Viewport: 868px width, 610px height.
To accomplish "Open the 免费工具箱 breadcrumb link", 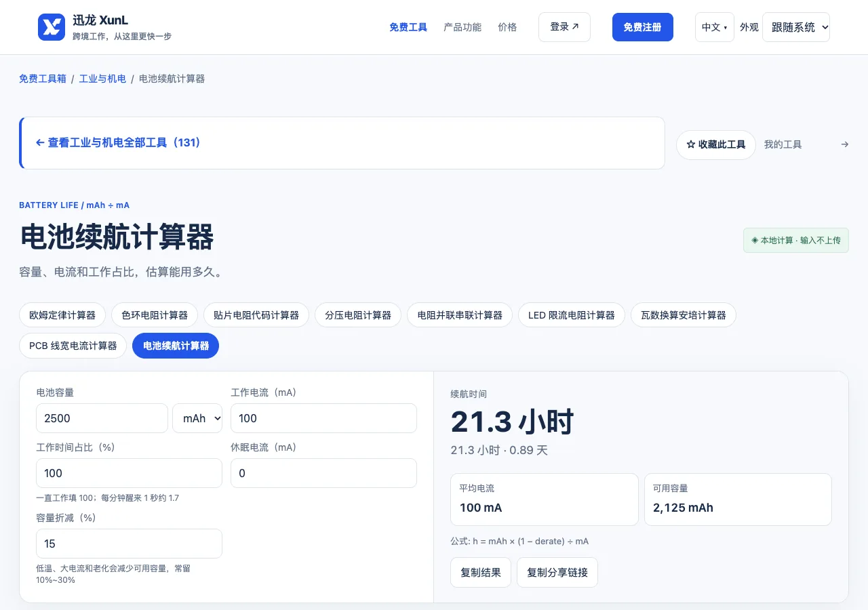I will [x=43, y=79].
